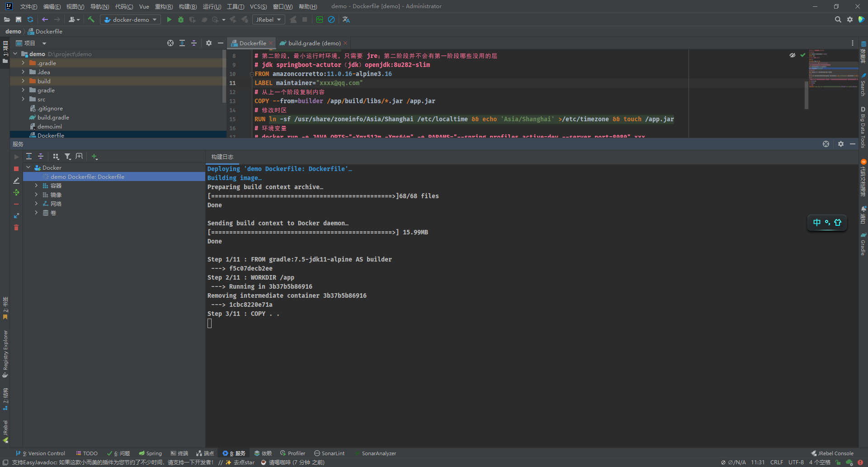The height and width of the screenshot is (467, 868).
Task: Click the Open folder icon in main toolbar
Action: pyautogui.click(x=7, y=19)
